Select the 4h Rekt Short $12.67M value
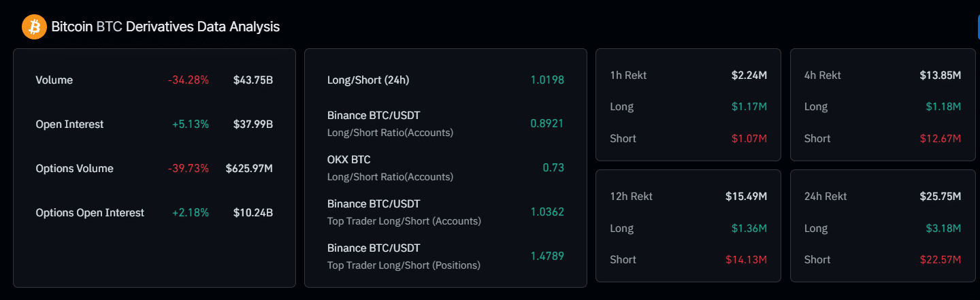 tap(938, 139)
